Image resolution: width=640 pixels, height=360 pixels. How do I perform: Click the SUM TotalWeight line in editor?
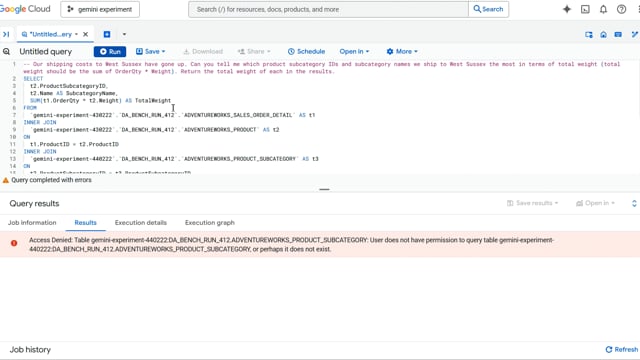[100, 100]
